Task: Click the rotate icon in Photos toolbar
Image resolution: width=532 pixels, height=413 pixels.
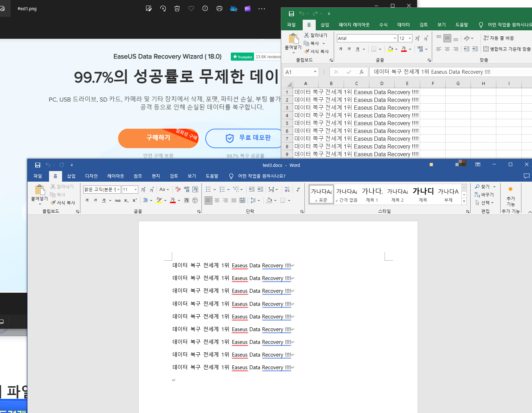Action: tap(163, 8)
